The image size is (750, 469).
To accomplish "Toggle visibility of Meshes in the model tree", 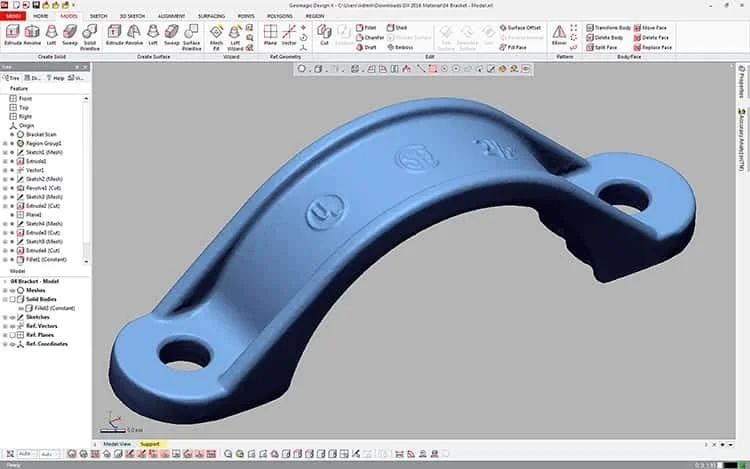I will [x=13, y=290].
